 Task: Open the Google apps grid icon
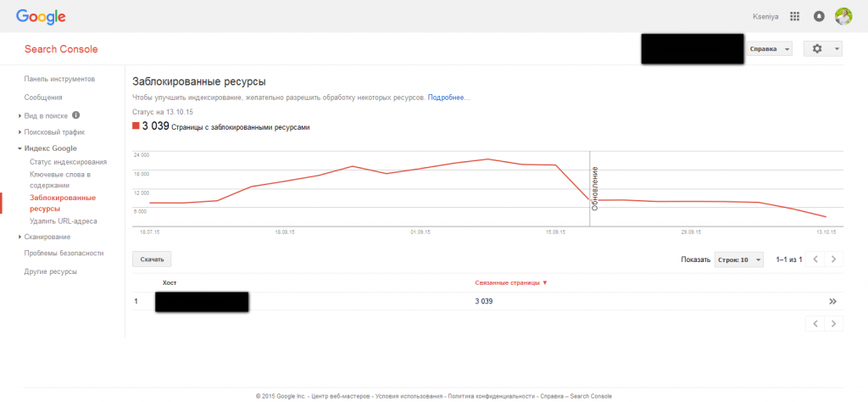coord(795,17)
